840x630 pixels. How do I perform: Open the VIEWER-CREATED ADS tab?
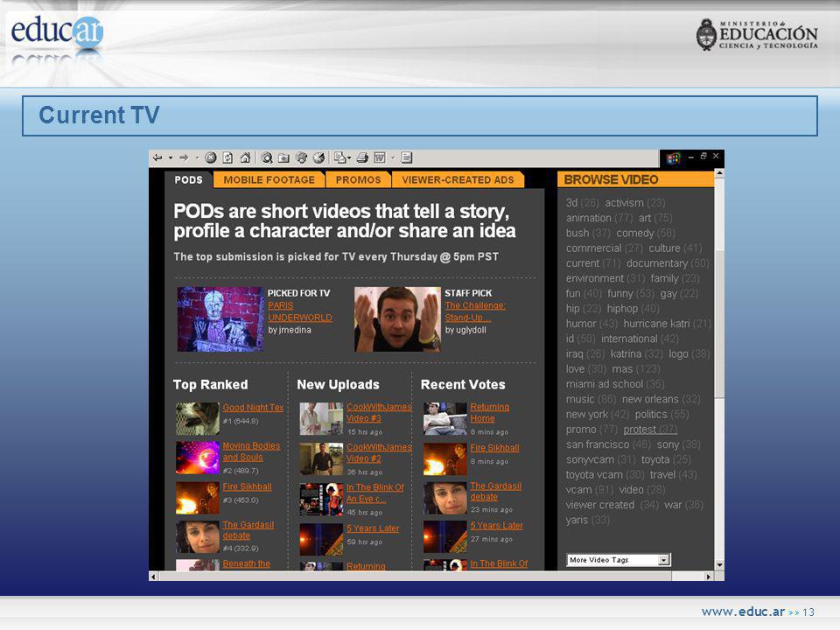pos(458,180)
